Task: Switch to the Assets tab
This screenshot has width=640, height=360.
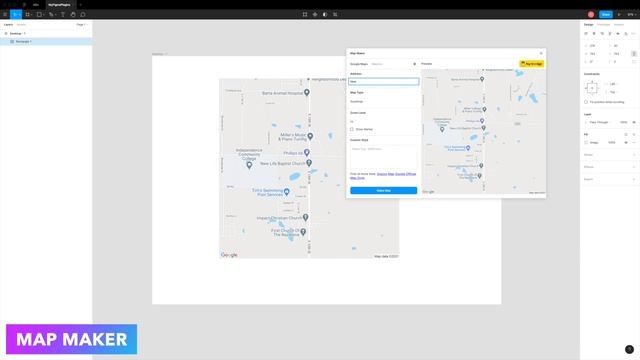Action: [x=21, y=24]
